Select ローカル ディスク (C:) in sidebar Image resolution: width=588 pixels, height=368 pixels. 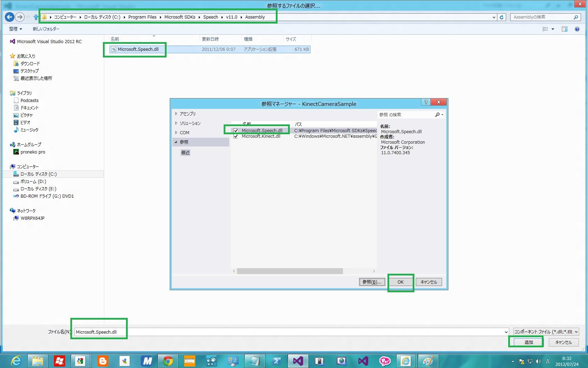point(38,174)
